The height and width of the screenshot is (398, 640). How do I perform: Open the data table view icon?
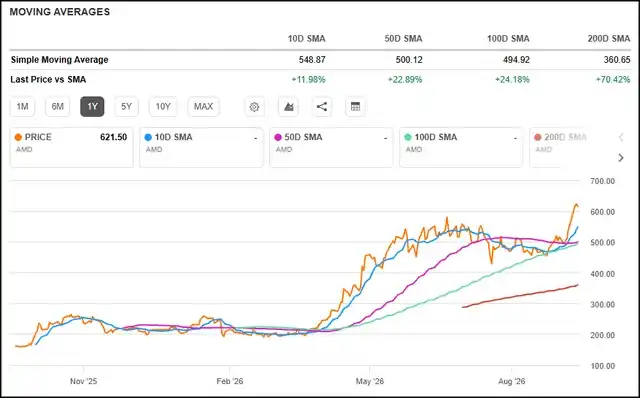(356, 107)
